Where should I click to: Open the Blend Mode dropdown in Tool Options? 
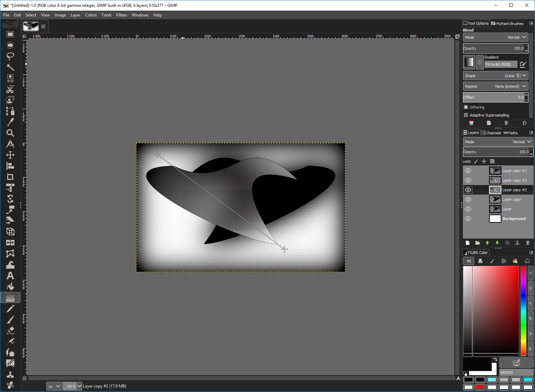tap(496, 37)
